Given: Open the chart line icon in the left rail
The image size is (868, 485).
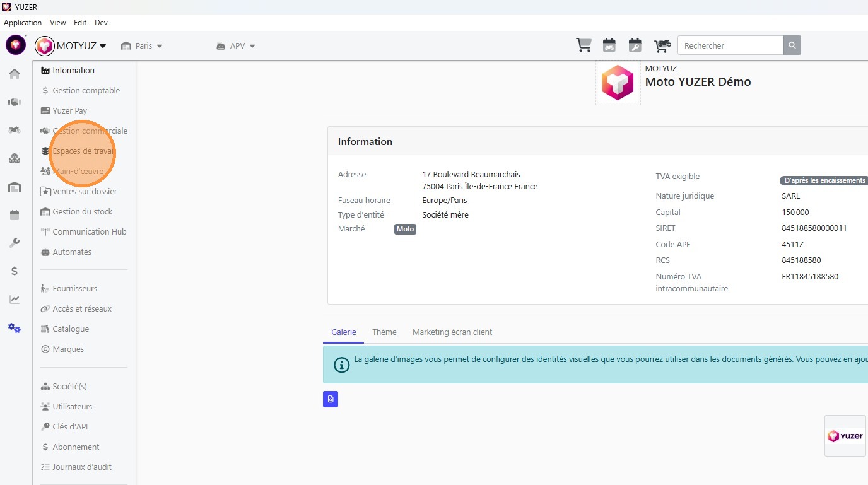Looking at the screenshot, I should pyautogui.click(x=15, y=300).
